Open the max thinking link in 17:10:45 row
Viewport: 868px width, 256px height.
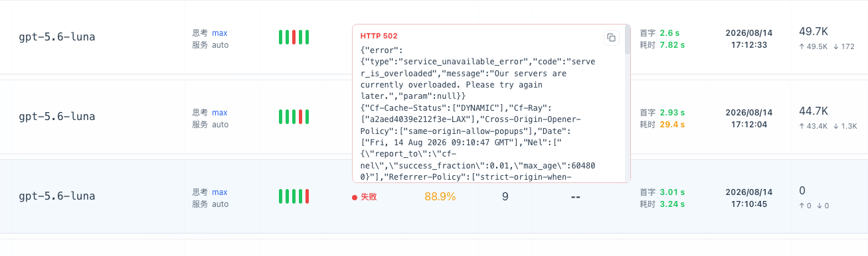pyautogui.click(x=220, y=192)
